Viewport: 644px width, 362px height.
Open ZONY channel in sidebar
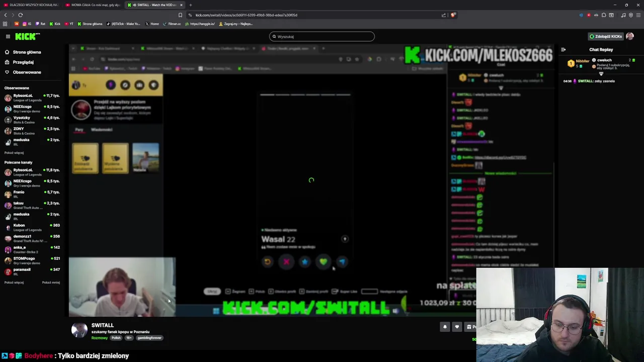point(32,131)
